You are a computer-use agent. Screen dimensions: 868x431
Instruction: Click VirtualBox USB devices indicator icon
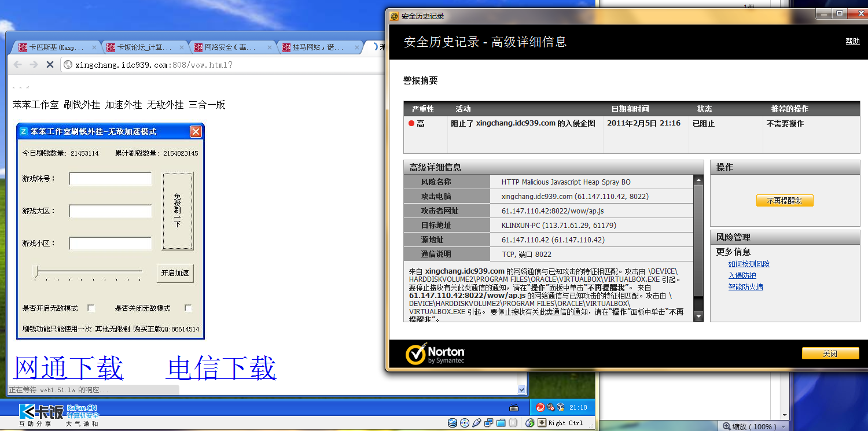[477, 423]
